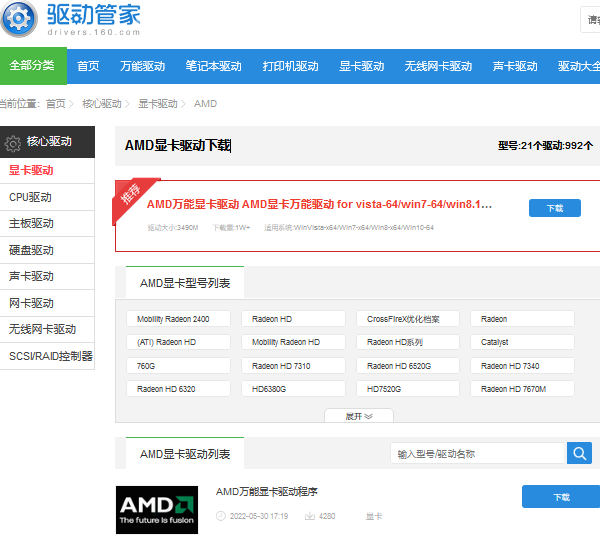Switch to AMD显卡型号列表 tab
The image size is (600, 539).
point(185,282)
